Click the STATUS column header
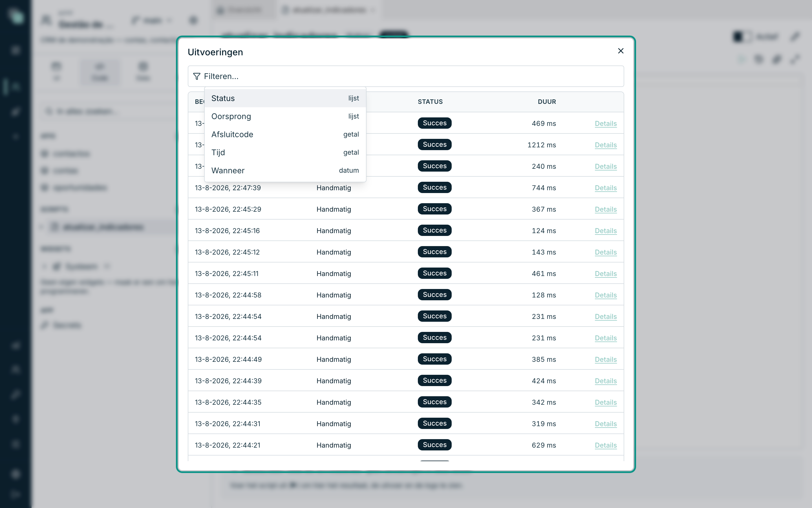The image size is (812, 508). point(430,102)
